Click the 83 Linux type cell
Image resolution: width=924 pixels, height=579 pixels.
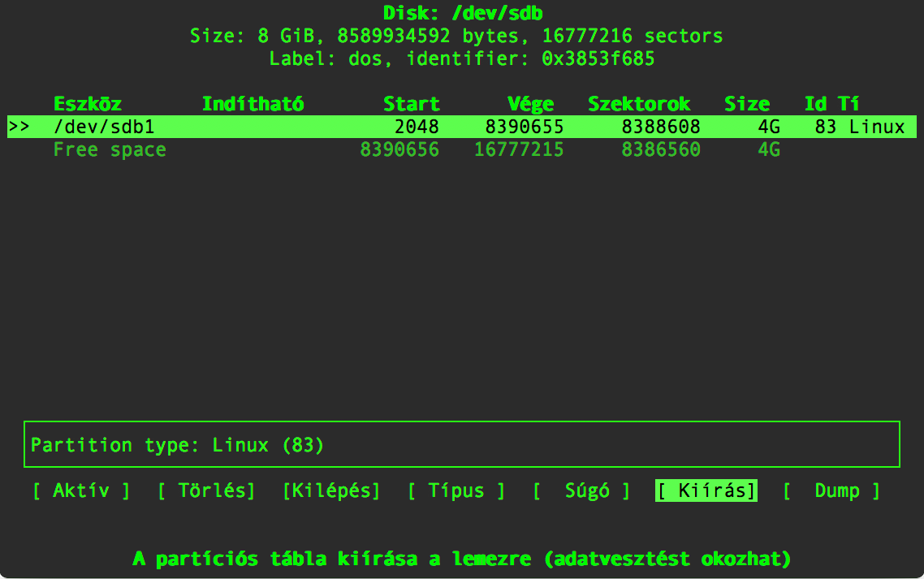point(860,127)
